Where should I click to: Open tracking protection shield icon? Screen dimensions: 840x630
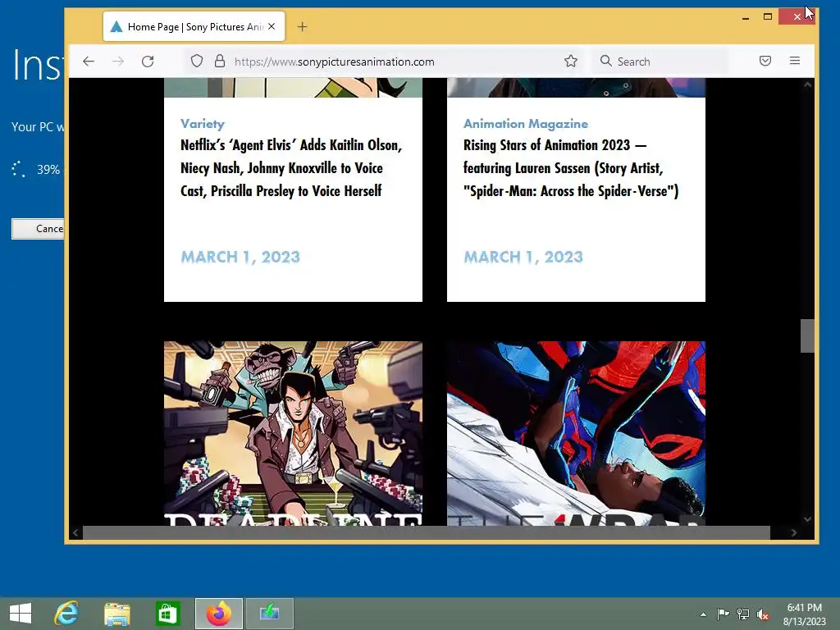(197, 61)
